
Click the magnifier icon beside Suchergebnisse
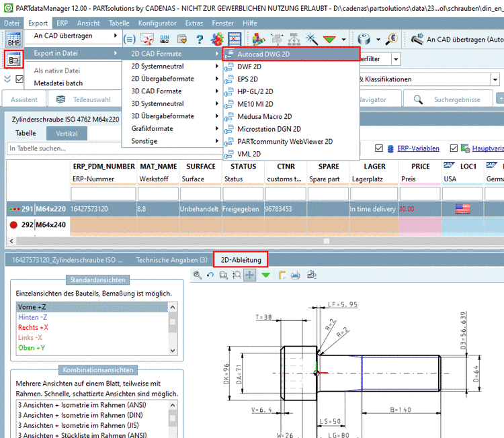tap(418, 99)
